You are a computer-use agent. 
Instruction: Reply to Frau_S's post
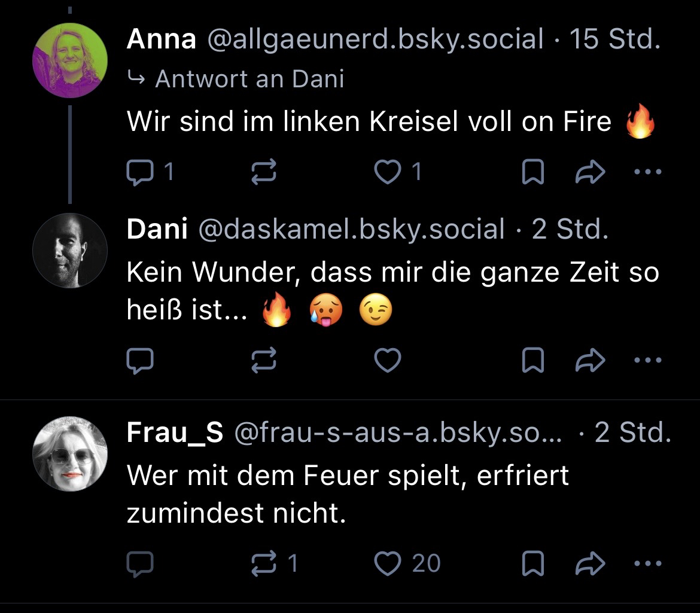pyautogui.click(x=140, y=563)
